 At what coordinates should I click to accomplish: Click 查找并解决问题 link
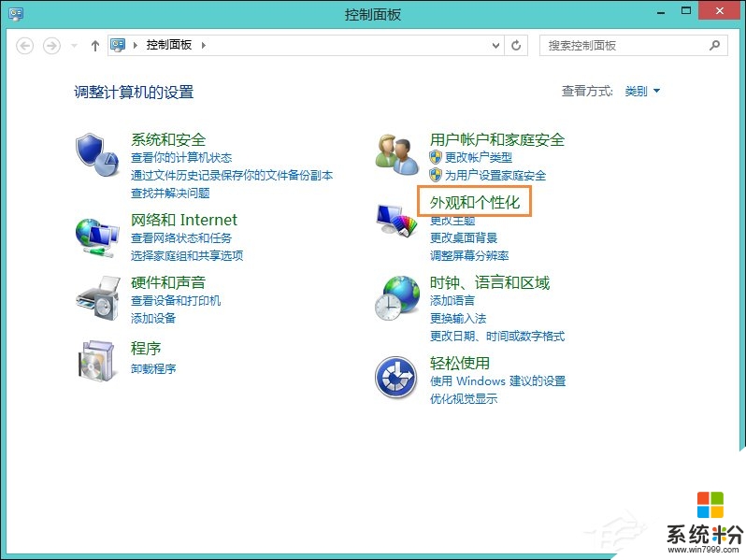[170, 194]
